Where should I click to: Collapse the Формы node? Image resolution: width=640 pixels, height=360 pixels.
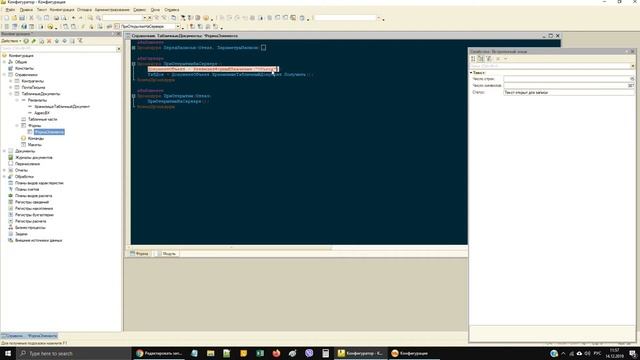17,126
